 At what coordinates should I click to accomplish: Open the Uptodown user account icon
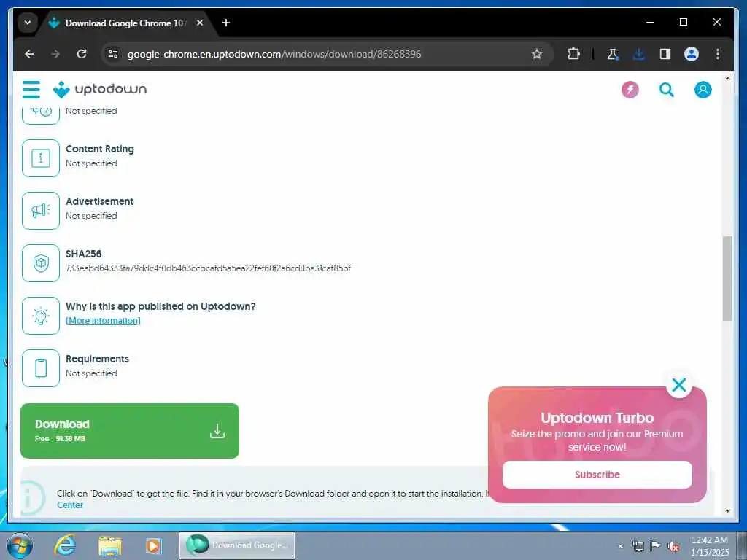tap(703, 90)
